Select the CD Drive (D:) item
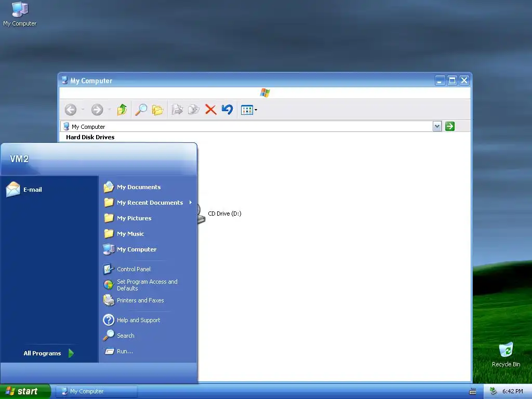Screen dimensions: 532x399 click(224, 214)
